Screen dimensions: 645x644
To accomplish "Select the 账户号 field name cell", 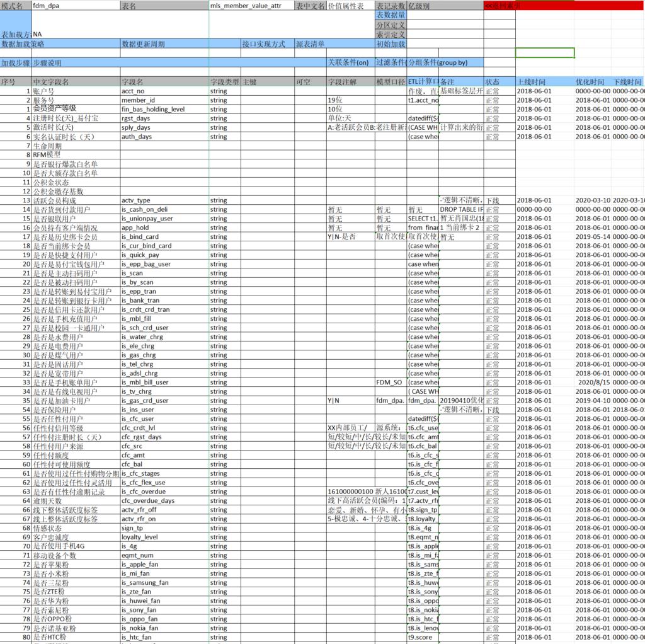I will [76, 91].
